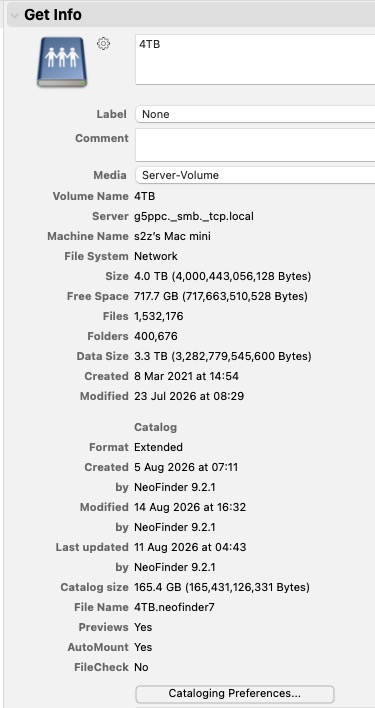Image resolution: width=375 pixels, height=708 pixels.
Task: Open the gear action menu
Action: click(103, 43)
